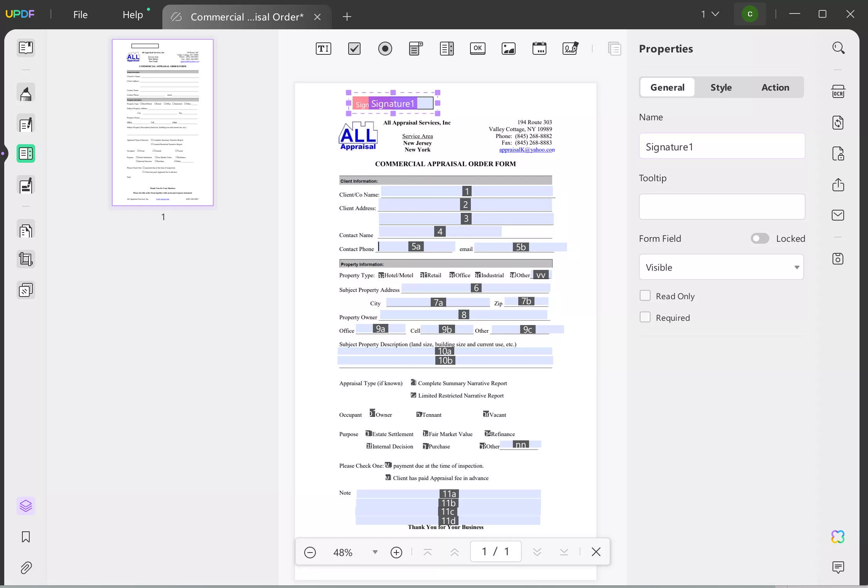Open Protect with password tool
Image resolution: width=868 pixels, height=588 pixels.
[x=838, y=153]
